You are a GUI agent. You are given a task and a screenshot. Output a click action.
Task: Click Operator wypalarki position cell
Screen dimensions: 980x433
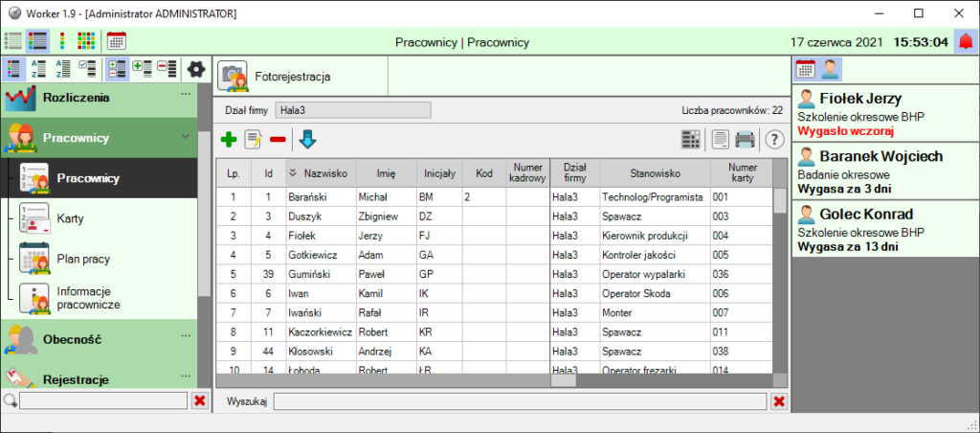click(x=655, y=275)
